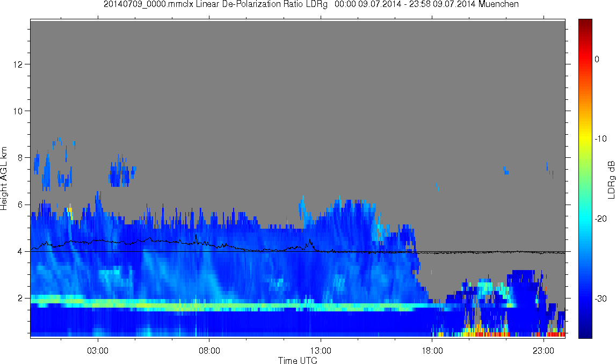Click the height axis label '6'
The image size is (616, 364).
(20, 205)
